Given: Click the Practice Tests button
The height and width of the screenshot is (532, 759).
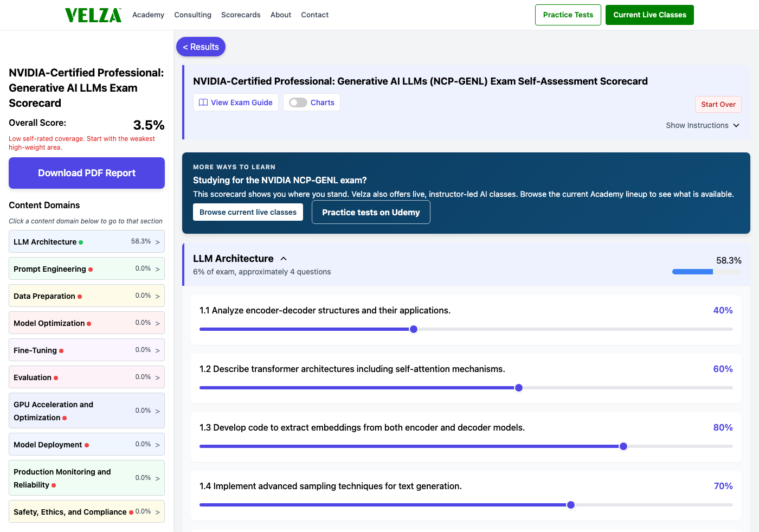Looking at the screenshot, I should [568, 15].
